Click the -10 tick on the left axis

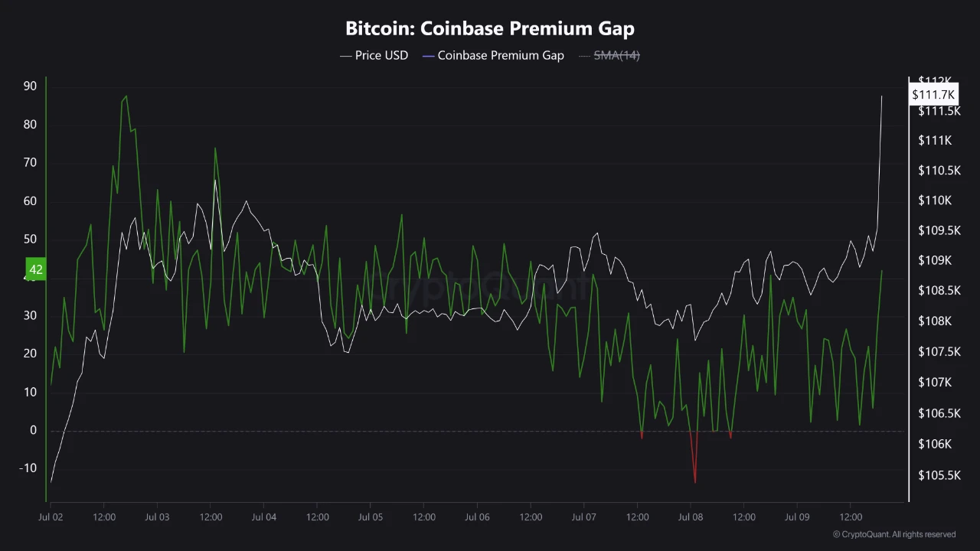(28, 468)
